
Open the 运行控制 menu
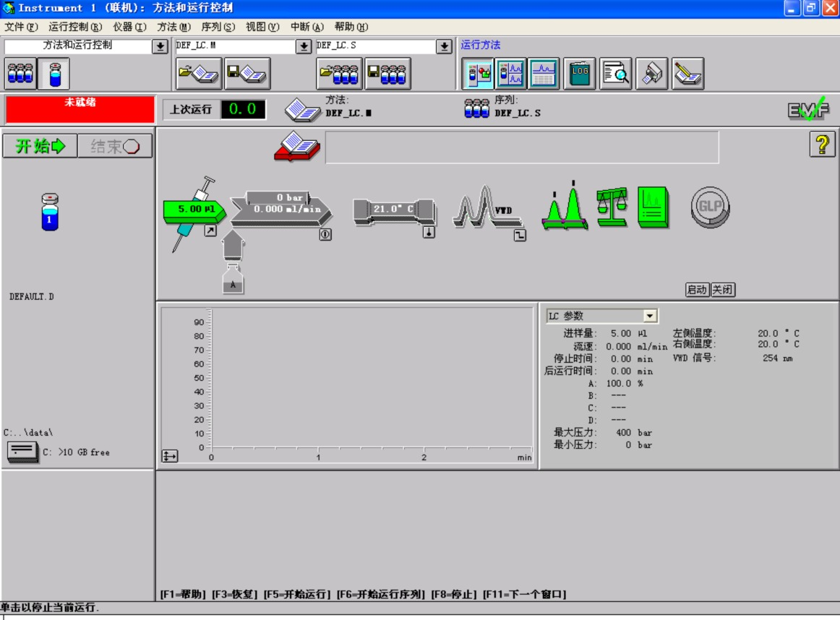75,27
